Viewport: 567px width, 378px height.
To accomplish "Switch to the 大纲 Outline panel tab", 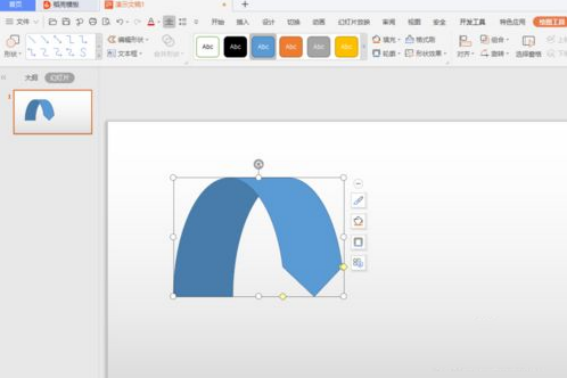I will coord(31,78).
